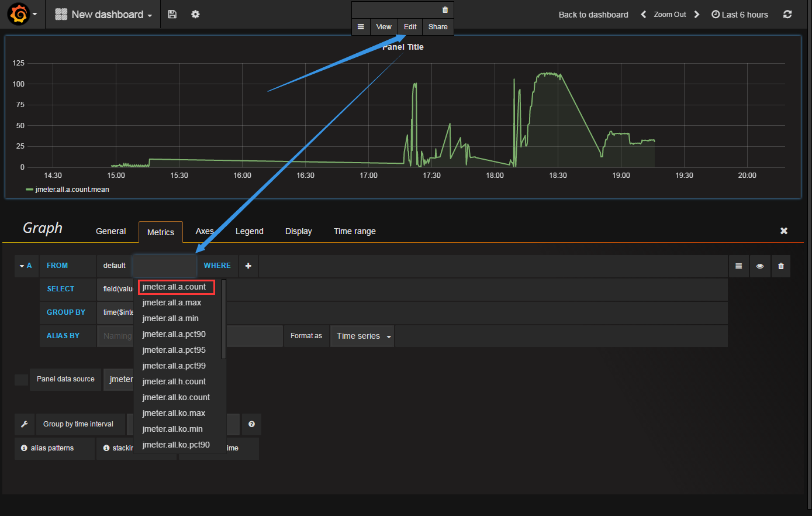Open query A row options menu icon
This screenshot has width=812, height=516.
click(x=738, y=266)
